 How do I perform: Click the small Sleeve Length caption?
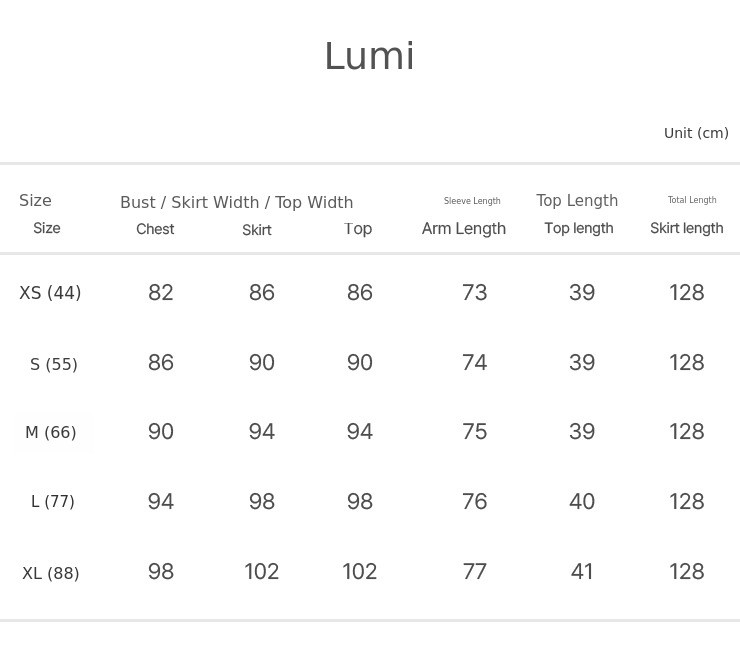pos(472,201)
